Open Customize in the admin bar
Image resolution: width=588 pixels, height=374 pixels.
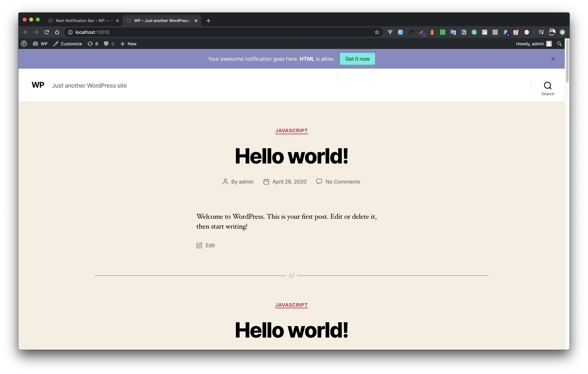68,44
